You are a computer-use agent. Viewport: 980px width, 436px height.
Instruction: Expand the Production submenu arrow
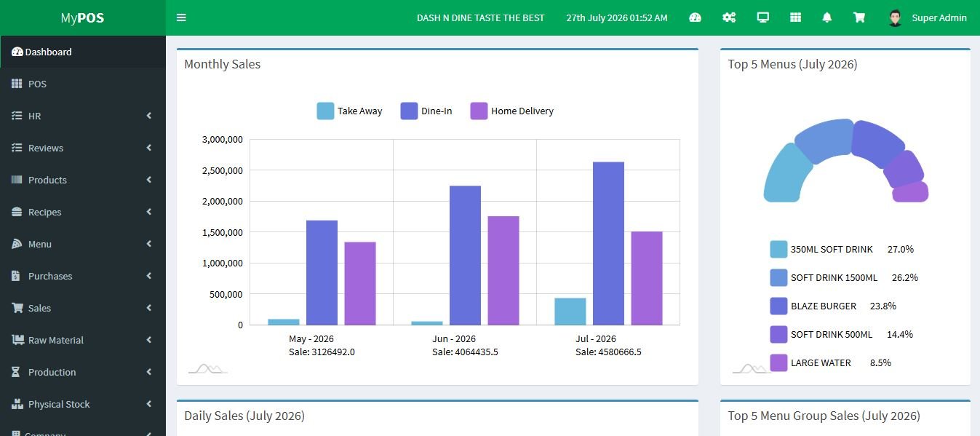tap(148, 372)
